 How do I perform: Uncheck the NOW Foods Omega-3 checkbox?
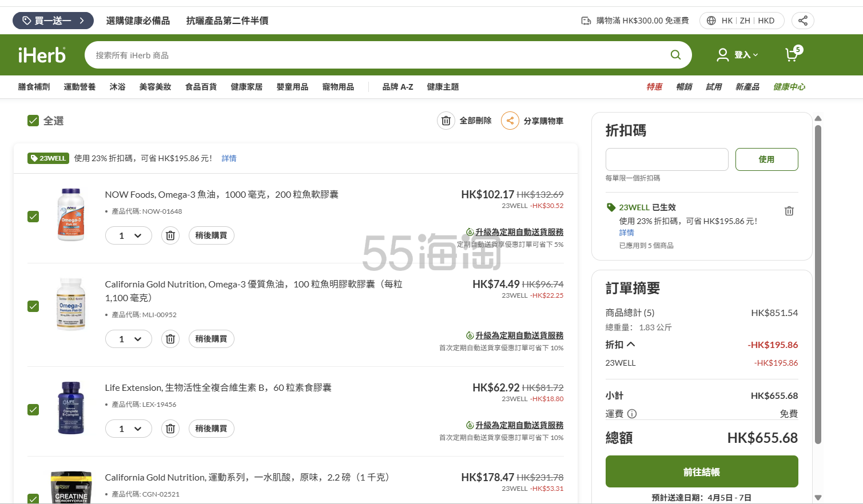coord(33,217)
